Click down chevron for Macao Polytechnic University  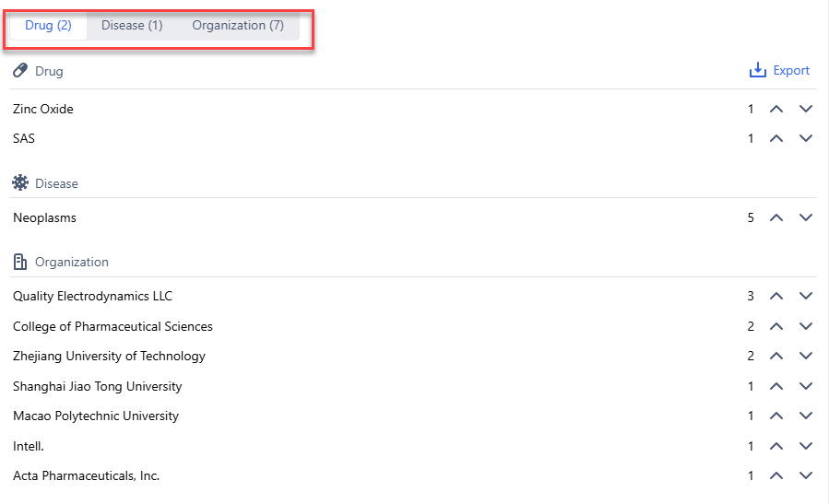tap(806, 416)
